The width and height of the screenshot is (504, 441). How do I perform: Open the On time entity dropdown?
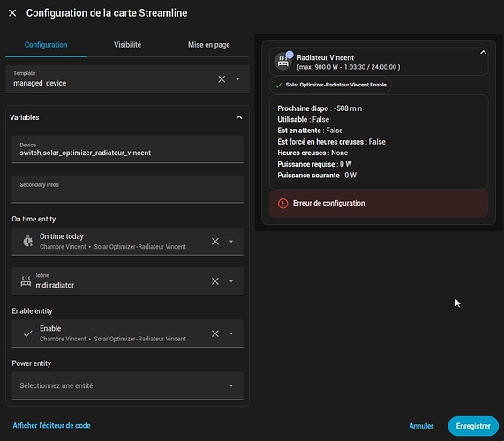pyautogui.click(x=231, y=242)
